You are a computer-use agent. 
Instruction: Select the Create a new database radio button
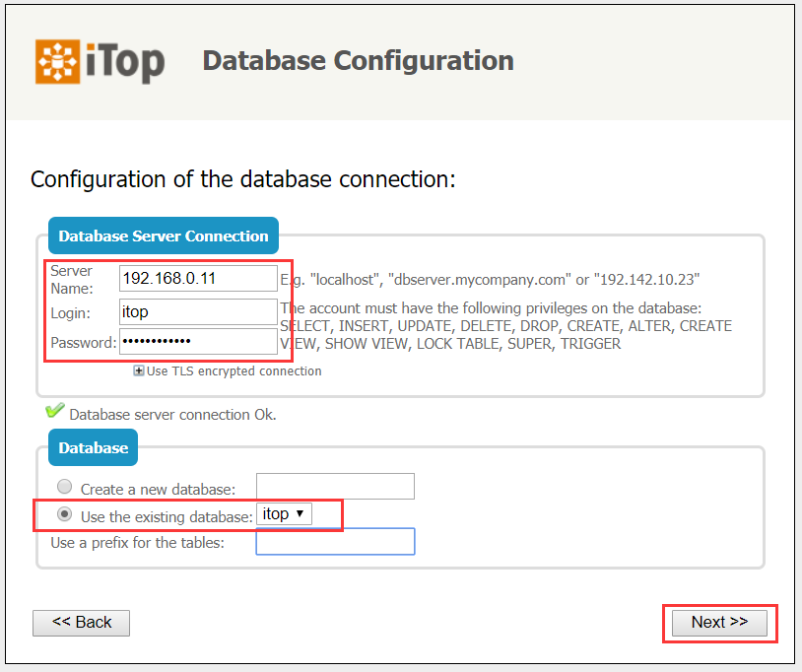click(64, 487)
